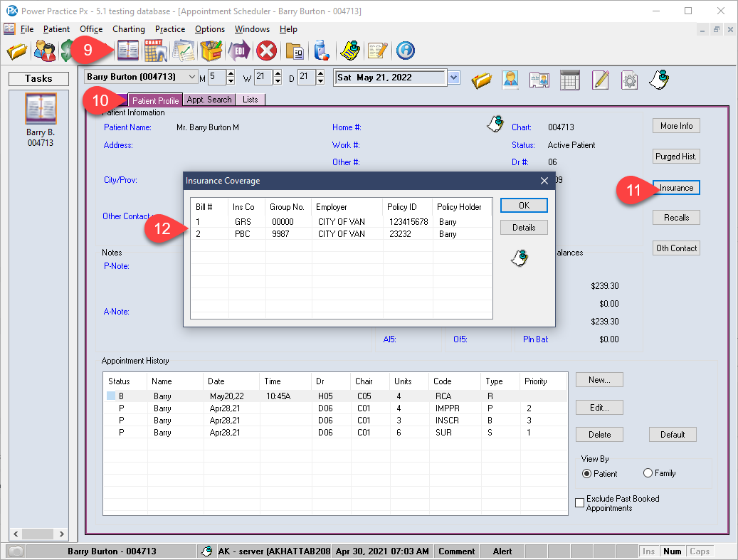Image resolution: width=738 pixels, height=560 pixels.
Task: Enable Exclude Past Booked Appointments checkbox
Action: click(580, 502)
